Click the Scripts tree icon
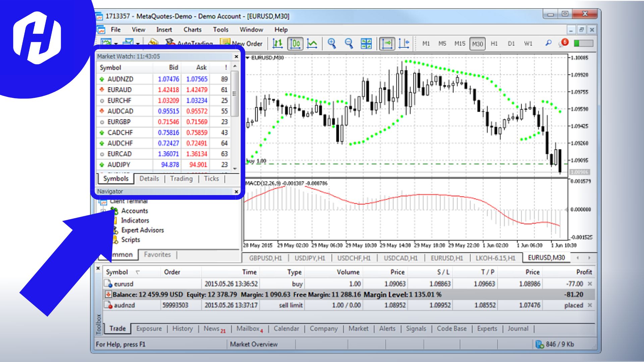The width and height of the screenshot is (644, 362). tap(115, 240)
